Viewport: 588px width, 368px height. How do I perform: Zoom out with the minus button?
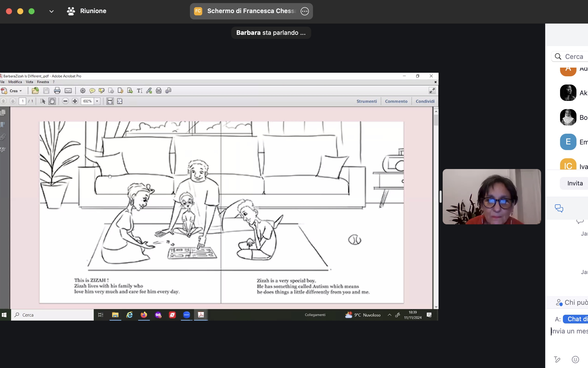pyautogui.click(x=65, y=101)
